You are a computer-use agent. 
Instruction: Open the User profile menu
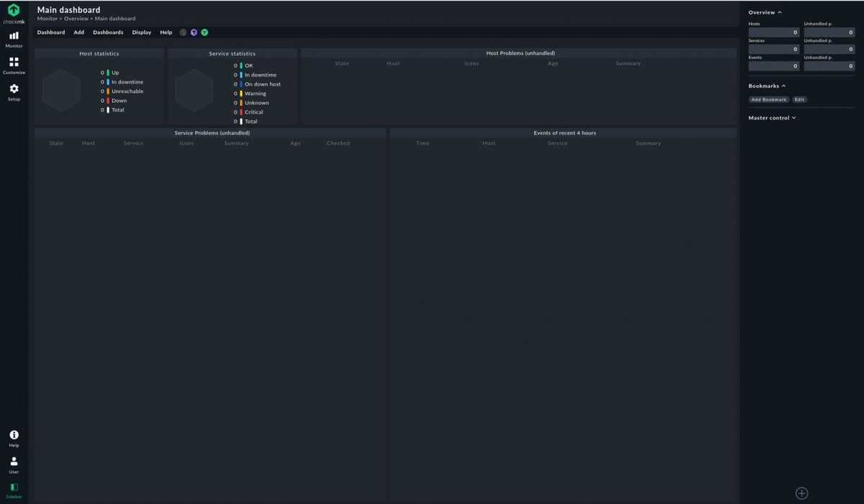(14, 464)
